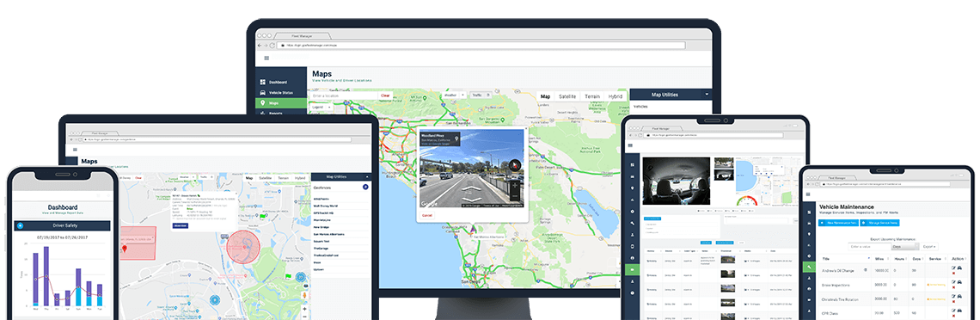Toggle the Traffic checkbox on the monitor map
The image size is (980, 320).
pyautogui.click(x=488, y=95)
